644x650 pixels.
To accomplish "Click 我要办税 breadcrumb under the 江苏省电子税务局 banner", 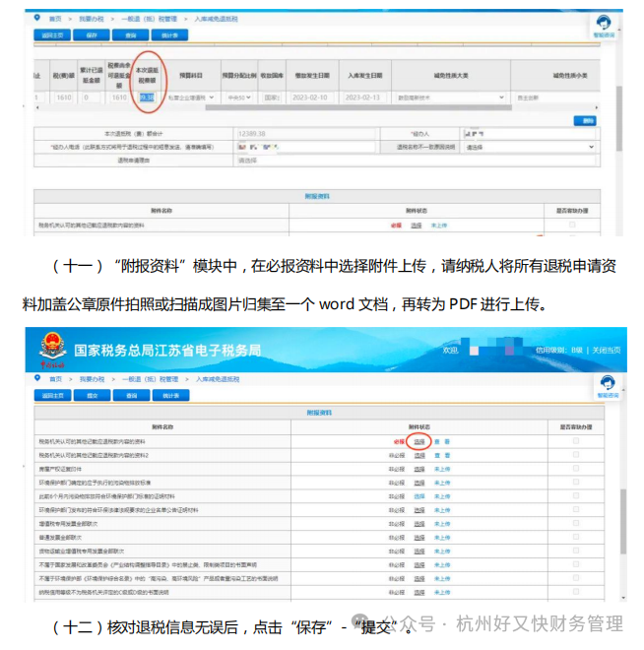I will pos(92,379).
